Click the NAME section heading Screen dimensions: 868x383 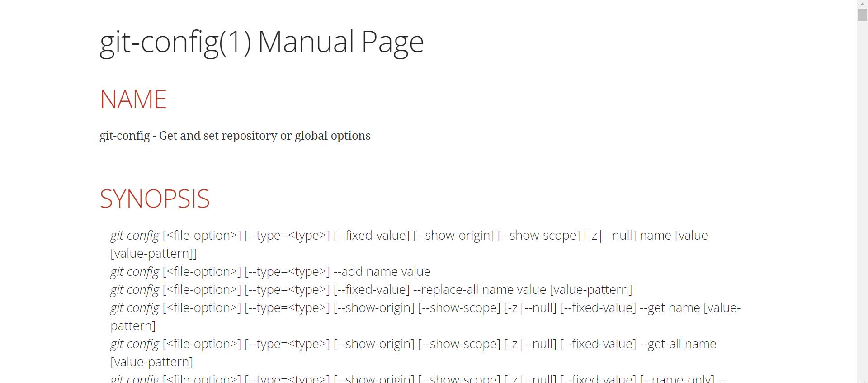pyautogui.click(x=133, y=99)
